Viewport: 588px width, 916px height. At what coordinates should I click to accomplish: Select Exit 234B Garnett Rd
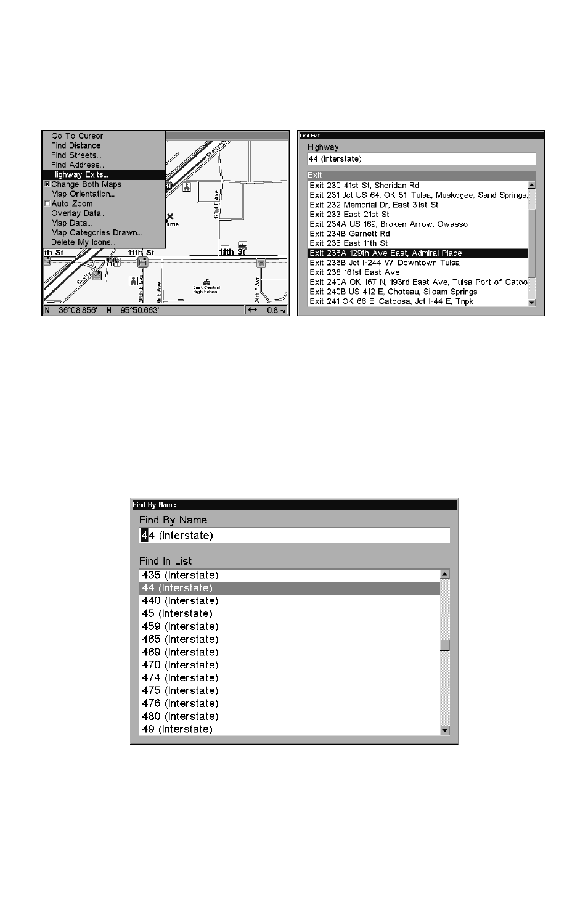click(x=418, y=234)
